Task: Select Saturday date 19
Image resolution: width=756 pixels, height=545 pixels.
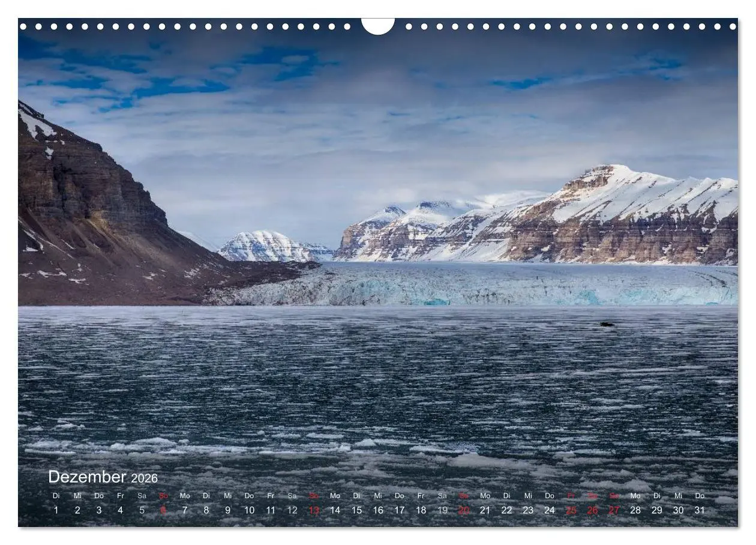Action: [442, 510]
